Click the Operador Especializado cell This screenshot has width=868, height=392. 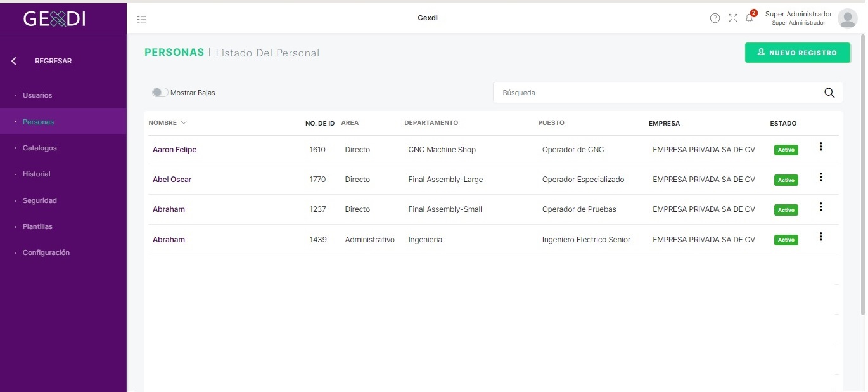[x=584, y=180]
